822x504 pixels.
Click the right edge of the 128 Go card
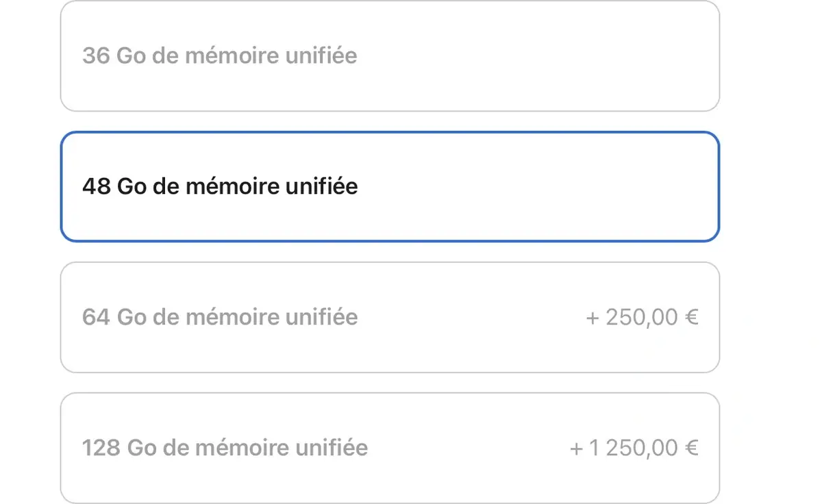[716, 447]
